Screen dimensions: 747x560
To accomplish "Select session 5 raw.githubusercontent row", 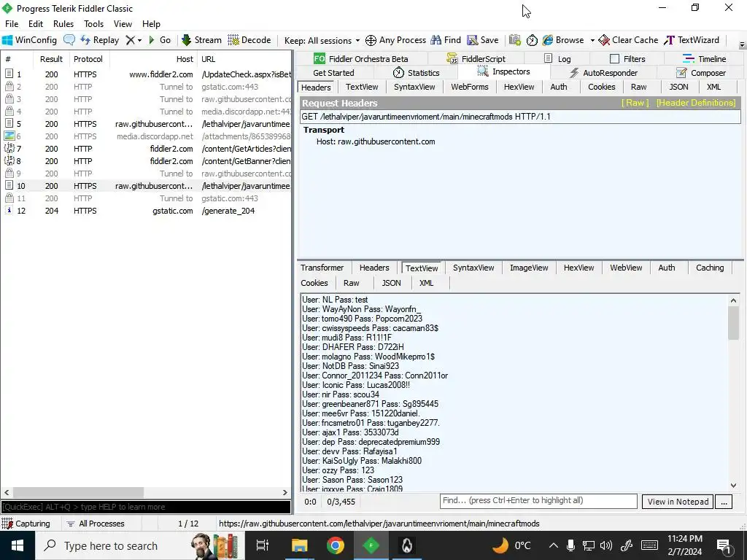I will [x=146, y=124].
